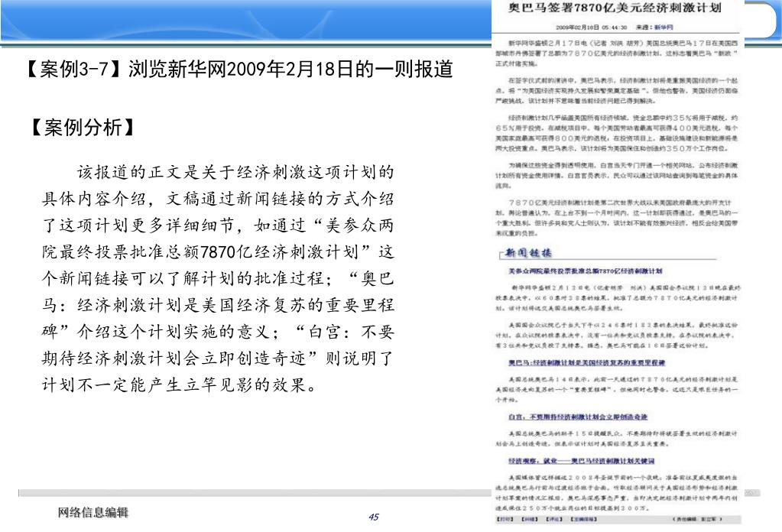Click the 【打印】 print link
782x532 pixels.
click(x=505, y=520)
